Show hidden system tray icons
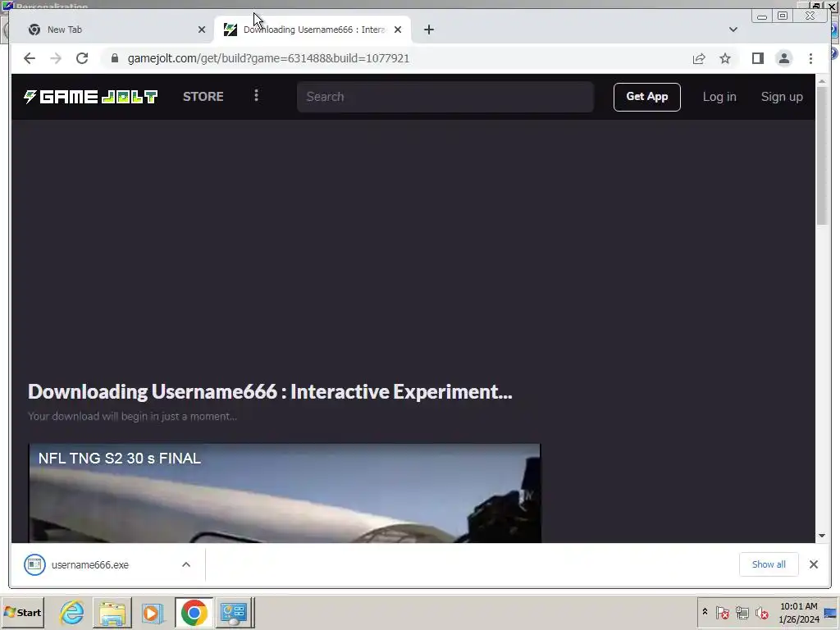 tap(705, 611)
